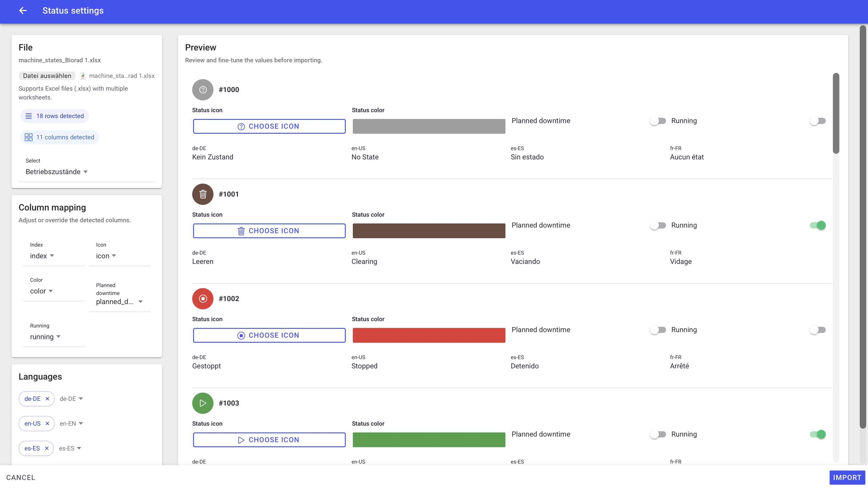This screenshot has width=868, height=490.
Task: Click the rows list icon in 18 rows chip
Action: tap(29, 116)
